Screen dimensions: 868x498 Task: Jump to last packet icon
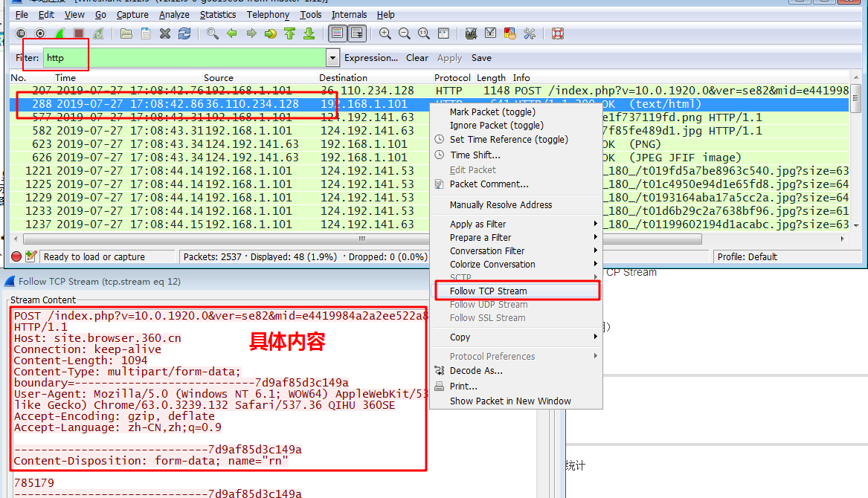click(x=309, y=33)
